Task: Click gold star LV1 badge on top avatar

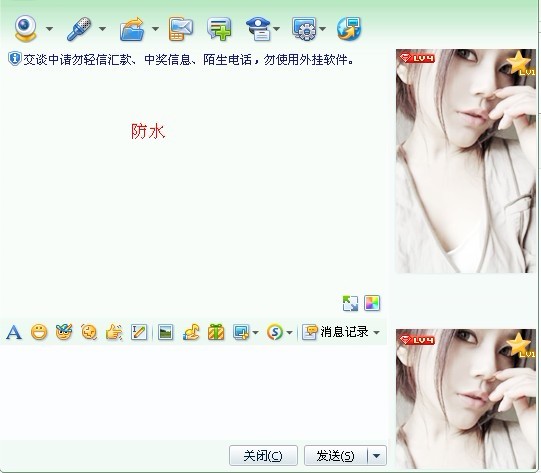Action: coord(521,63)
